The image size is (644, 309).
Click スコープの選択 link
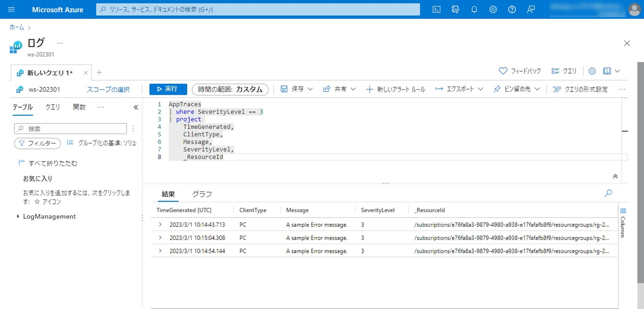pyautogui.click(x=108, y=89)
